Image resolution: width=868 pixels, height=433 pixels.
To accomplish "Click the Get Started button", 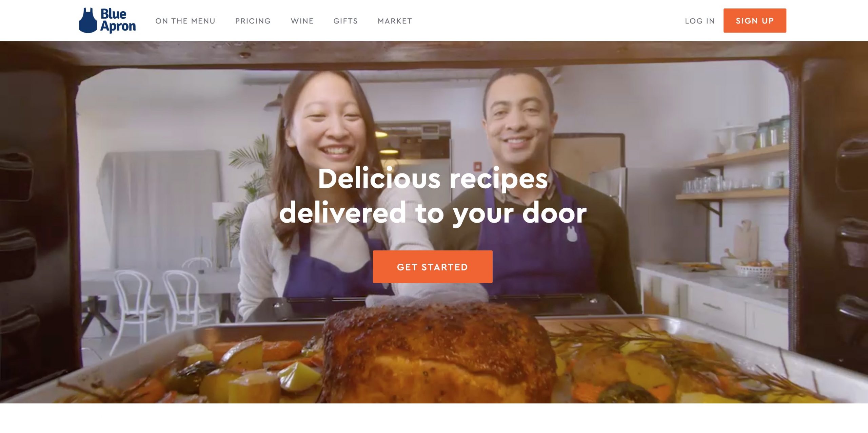I will (x=433, y=267).
